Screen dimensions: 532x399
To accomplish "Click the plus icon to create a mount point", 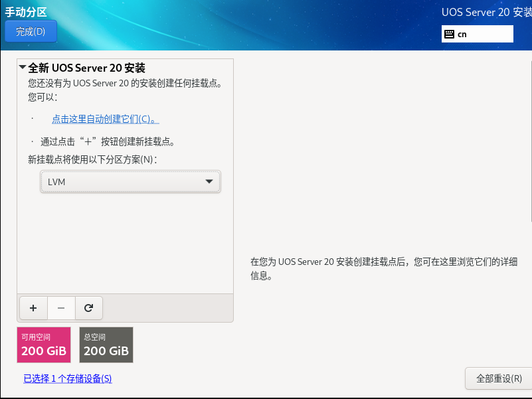I will [33, 308].
